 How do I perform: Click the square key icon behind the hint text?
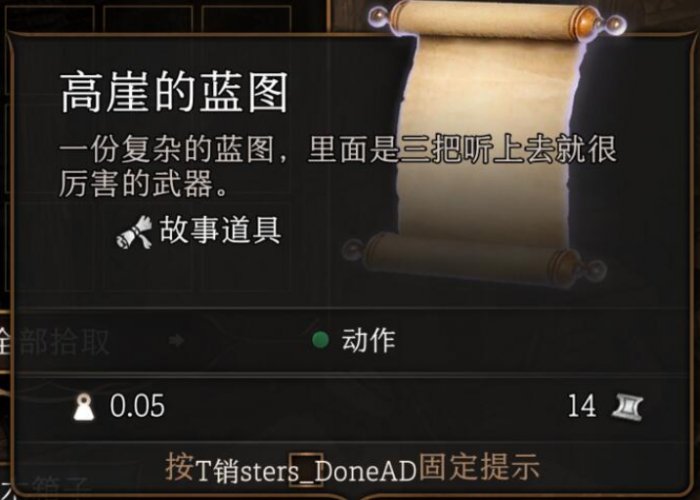point(305,469)
